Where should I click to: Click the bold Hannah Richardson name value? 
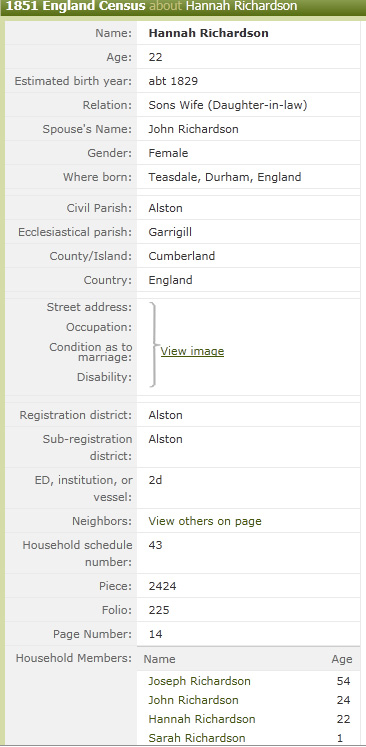tap(208, 33)
